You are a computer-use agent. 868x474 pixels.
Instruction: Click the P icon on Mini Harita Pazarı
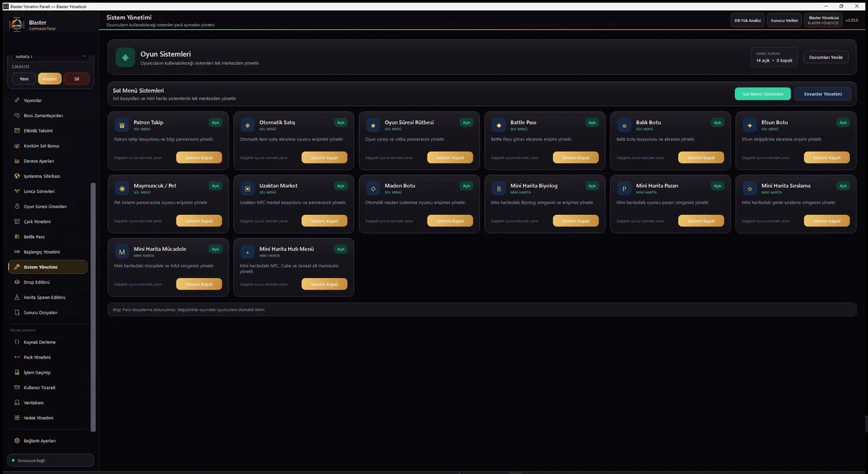pos(625,189)
